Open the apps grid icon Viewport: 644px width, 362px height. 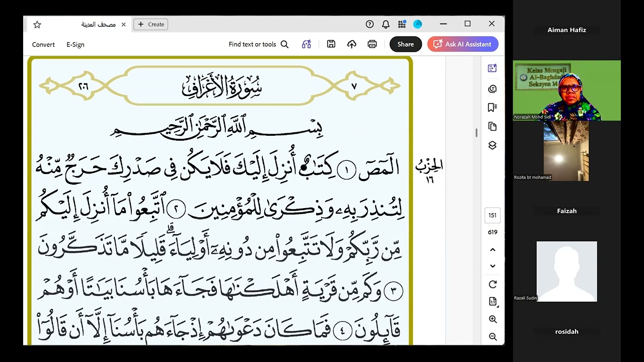click(x=401, y=24)
